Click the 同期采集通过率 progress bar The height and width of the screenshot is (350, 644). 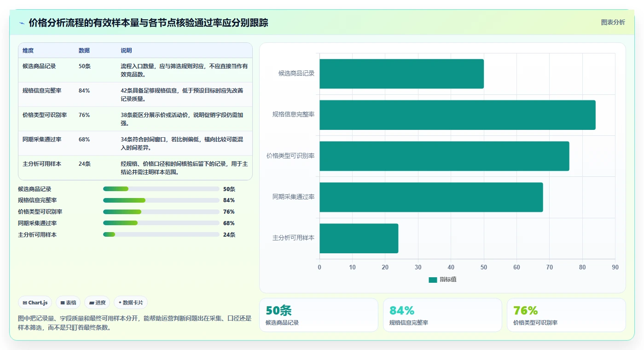[161, 223]
